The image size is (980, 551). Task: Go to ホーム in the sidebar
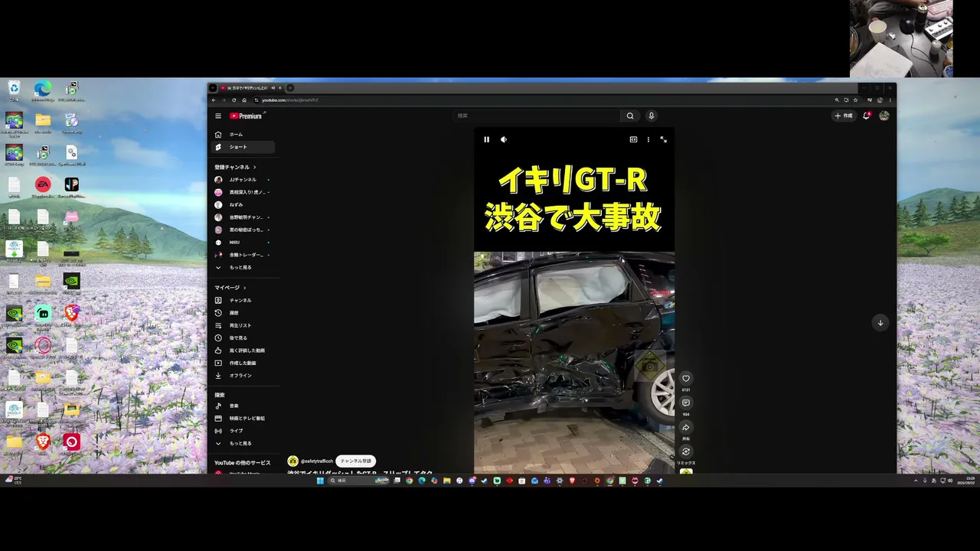(x=242, y=135)
